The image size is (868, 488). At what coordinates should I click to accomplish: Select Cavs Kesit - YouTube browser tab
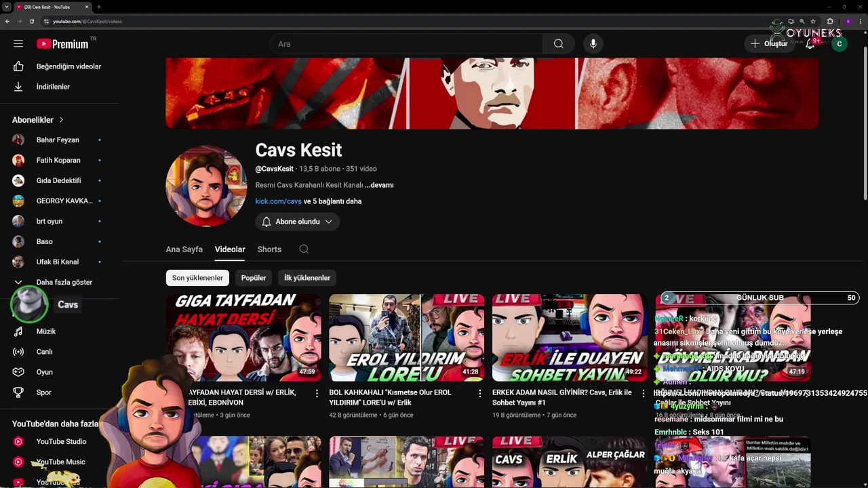(53, 7)
